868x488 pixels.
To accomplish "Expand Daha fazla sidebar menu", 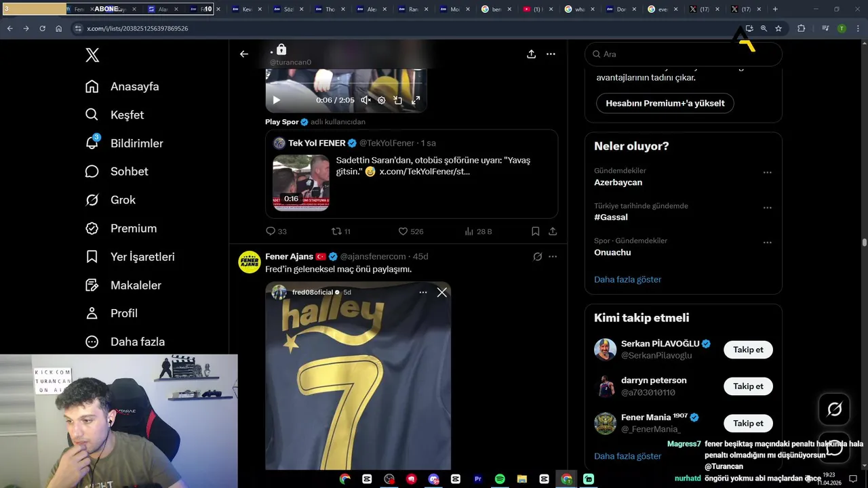I will (x=125, y=342).
